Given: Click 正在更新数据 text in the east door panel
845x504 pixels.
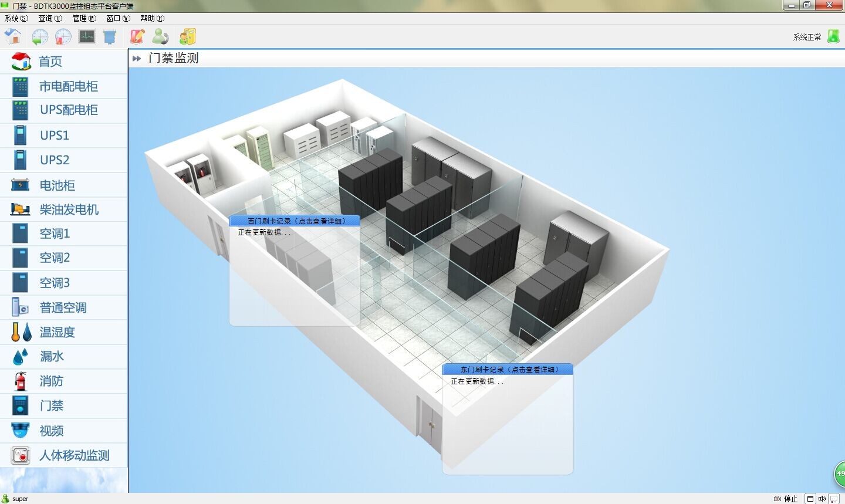Looking at the screenshot, I should tap(477, 381).
